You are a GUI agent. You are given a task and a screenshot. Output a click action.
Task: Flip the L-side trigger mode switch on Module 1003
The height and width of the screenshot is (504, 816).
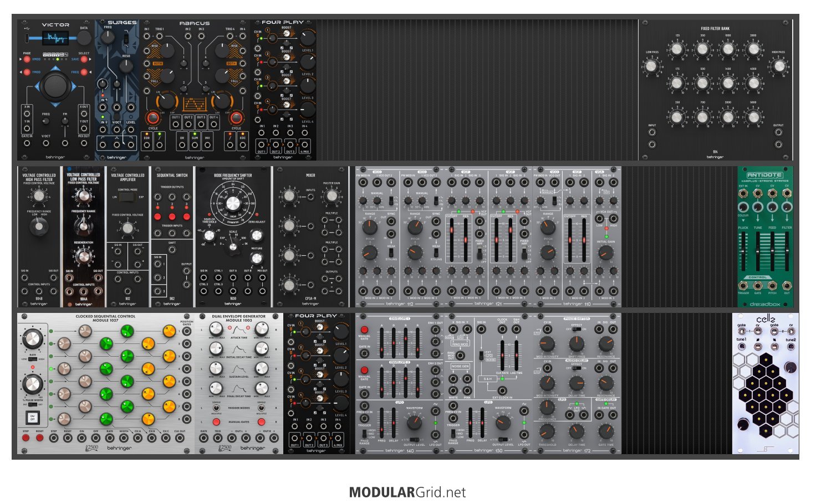(216, 409)
